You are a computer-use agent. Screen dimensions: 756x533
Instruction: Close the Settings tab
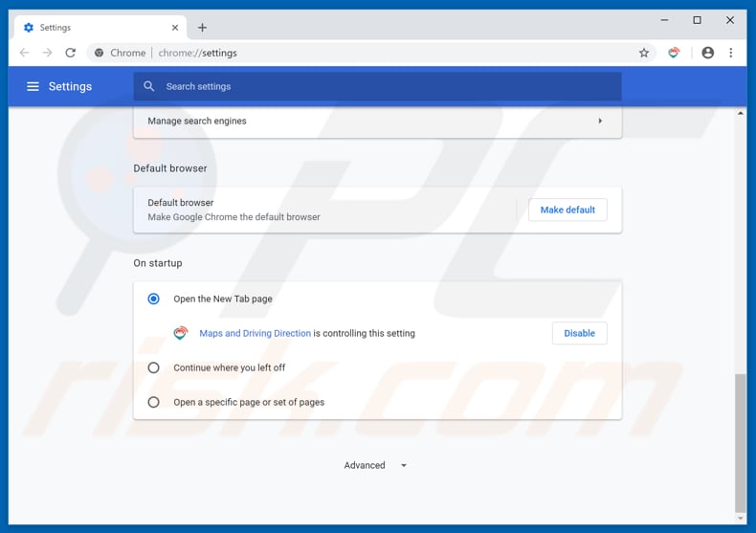tap(175, 28)
